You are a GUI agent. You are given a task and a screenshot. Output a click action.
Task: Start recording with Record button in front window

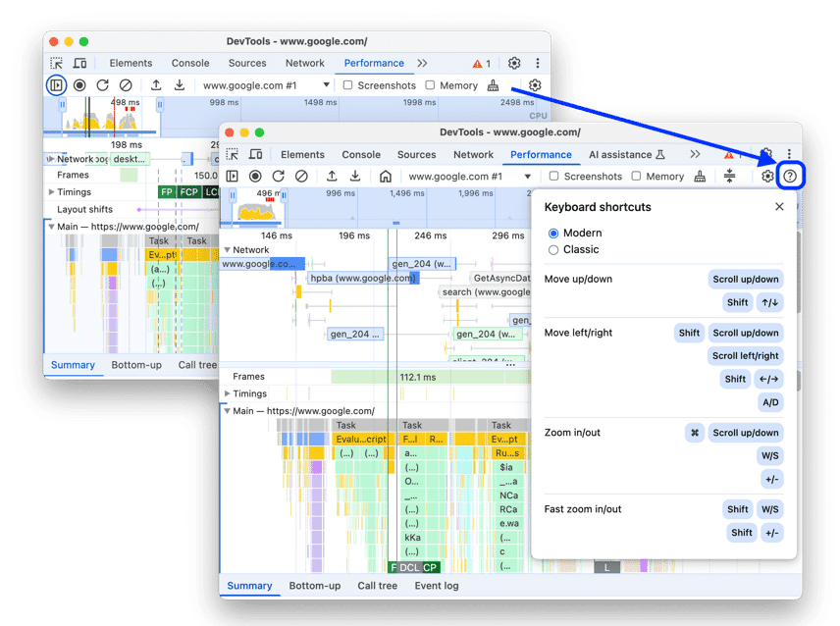pos(255,177)
